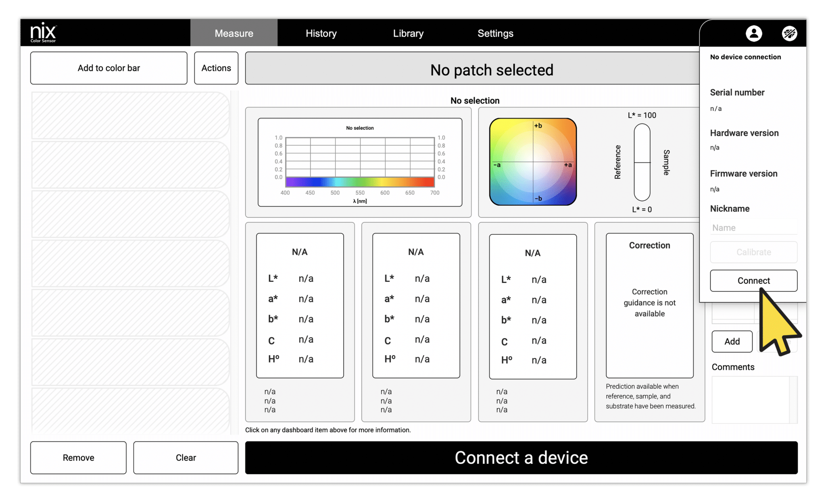Open the user account menu
This screenshot has height=504, width=826.
coord(754,33)
